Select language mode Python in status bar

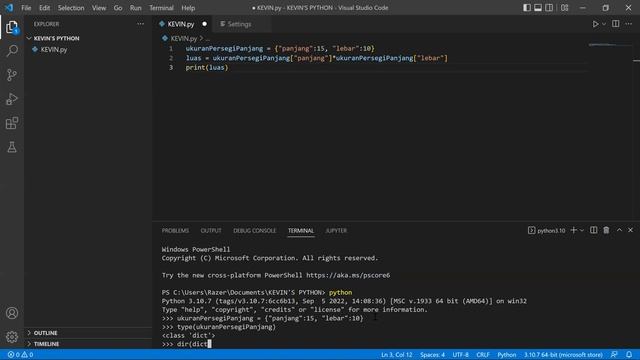point(507,355)
